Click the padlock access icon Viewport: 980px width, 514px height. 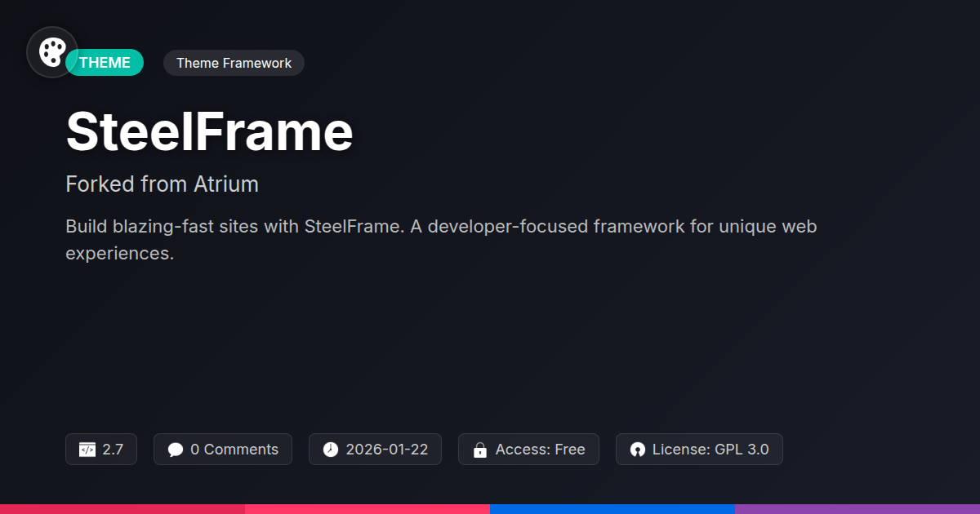click(480, 450)
